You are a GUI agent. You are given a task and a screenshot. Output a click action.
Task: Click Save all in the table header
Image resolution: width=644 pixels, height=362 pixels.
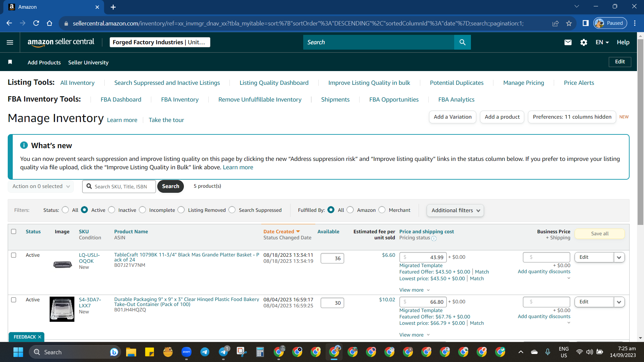[x=600, y=234]
